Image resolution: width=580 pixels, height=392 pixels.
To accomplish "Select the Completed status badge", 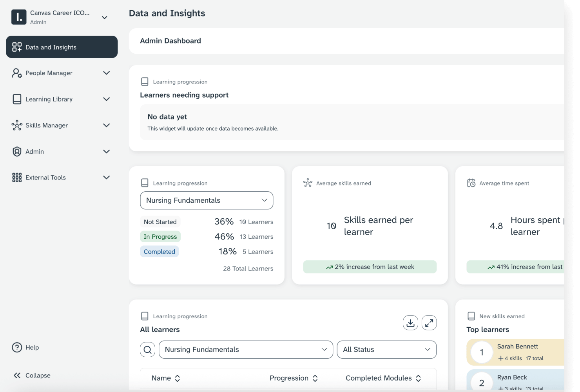I will click(x=159, y=251).
